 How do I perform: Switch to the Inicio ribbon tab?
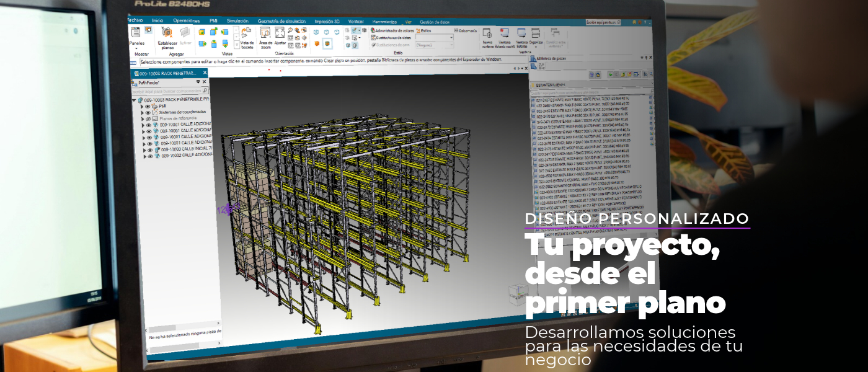point(157,20)
